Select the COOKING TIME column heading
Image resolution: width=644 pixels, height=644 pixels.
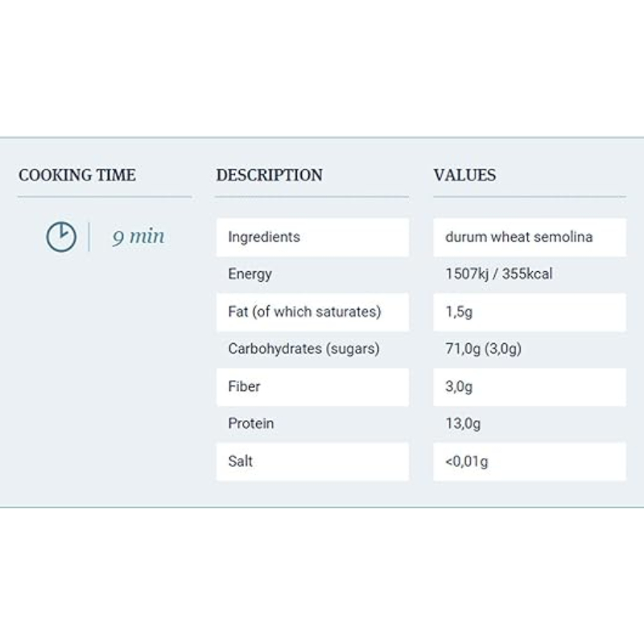77,175
